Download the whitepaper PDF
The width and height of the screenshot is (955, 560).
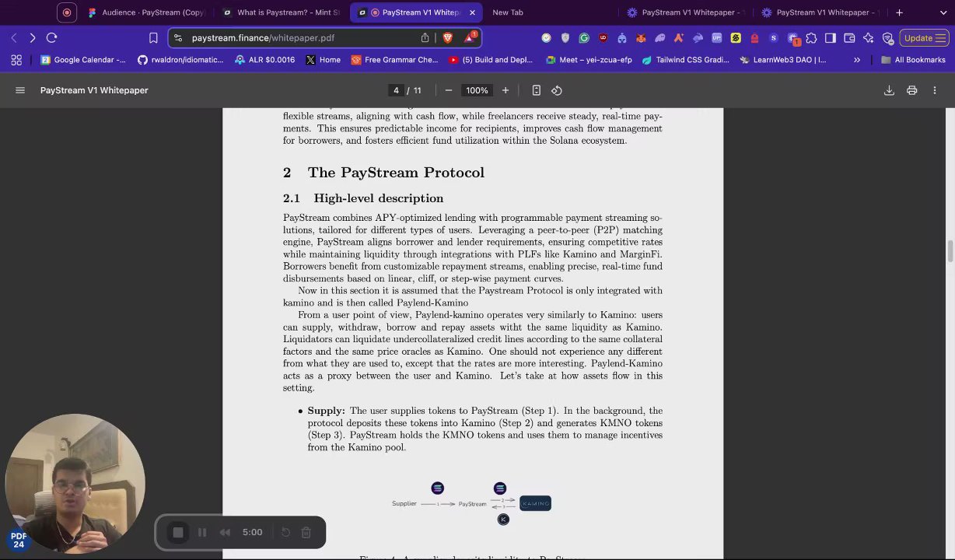click(x=889, y=90)
